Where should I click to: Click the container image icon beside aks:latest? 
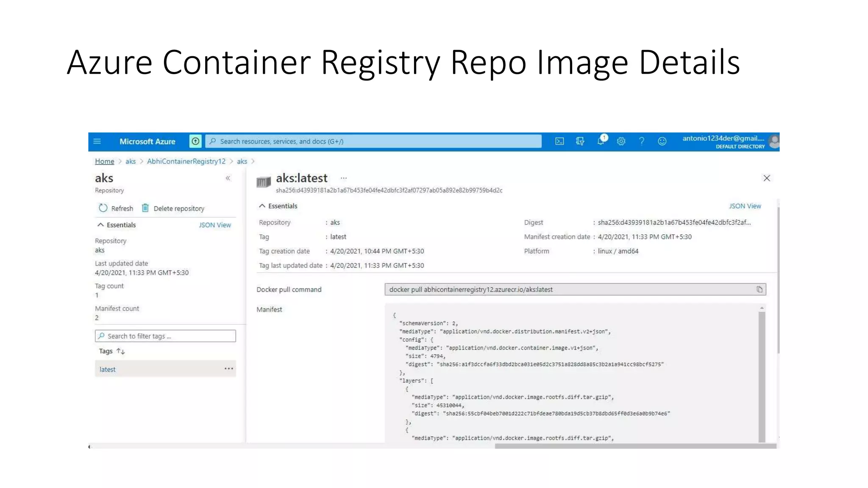[264, 182]
